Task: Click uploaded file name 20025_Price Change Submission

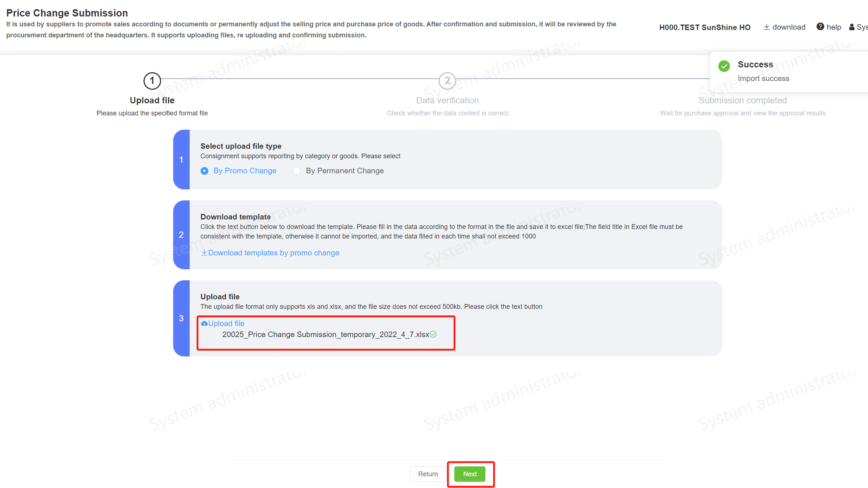Action: click(x=325, y=334)
